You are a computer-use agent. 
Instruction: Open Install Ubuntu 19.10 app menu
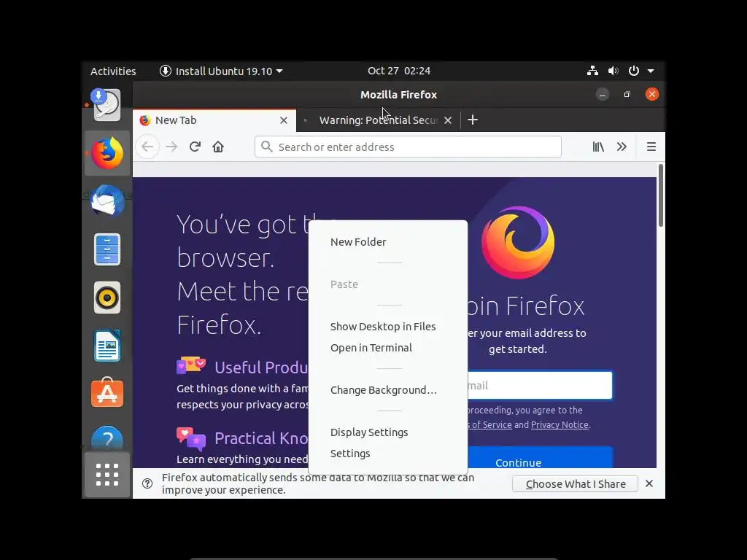coord(221,71)
